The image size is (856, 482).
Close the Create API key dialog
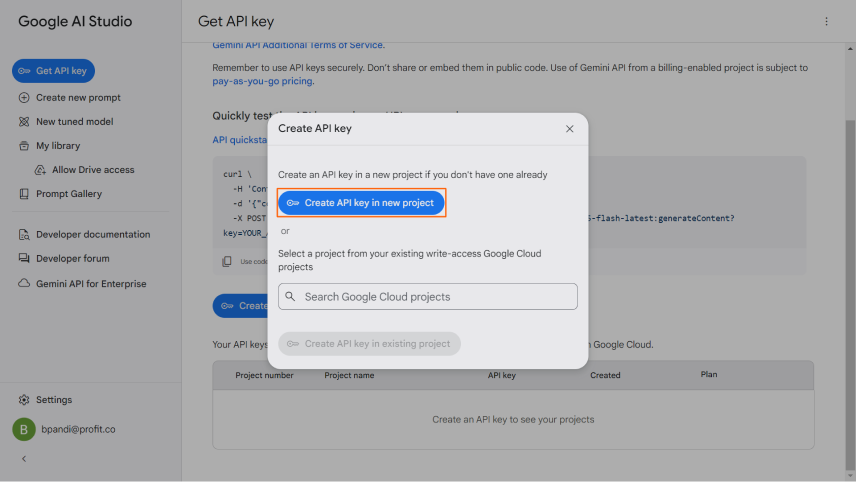pos(569,129)
